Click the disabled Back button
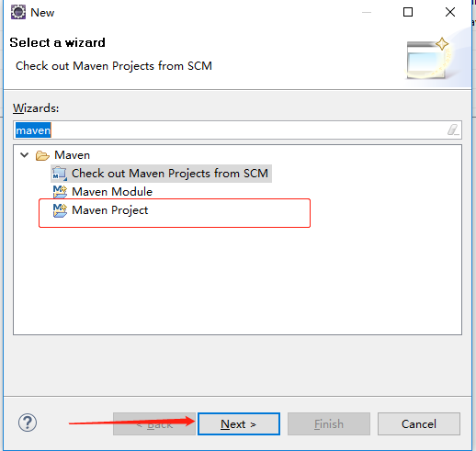 tap(154, 424)
